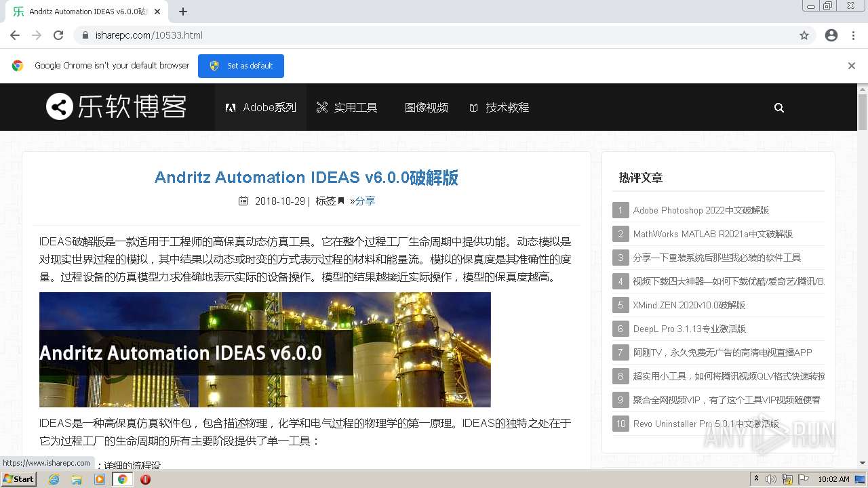The image size is (868, 488).
Task: Open the Adobe系列 menu item
Action: (261, 107)
